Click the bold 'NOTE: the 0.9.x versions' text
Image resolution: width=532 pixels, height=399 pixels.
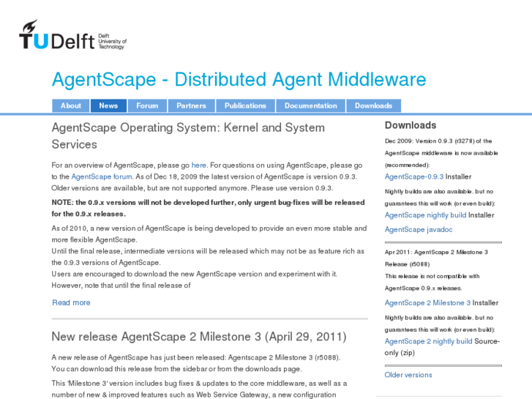click(x=208, y=208)
